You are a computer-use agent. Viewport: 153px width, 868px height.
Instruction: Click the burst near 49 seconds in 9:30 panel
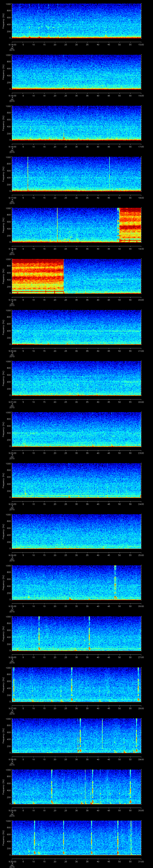[118, 837]
